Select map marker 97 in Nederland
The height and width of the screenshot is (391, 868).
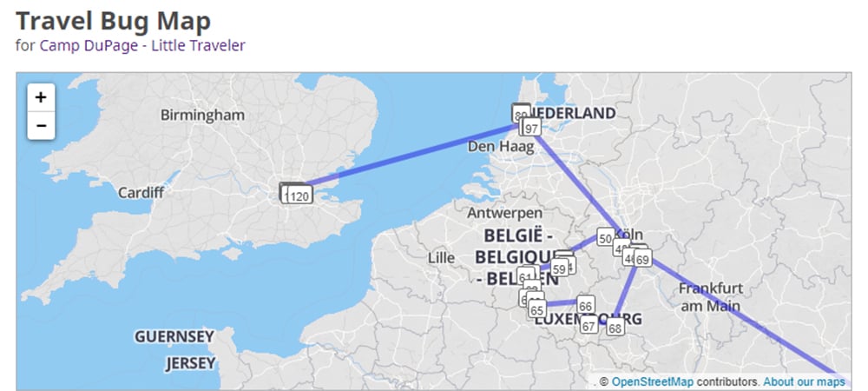(x=532, y=128)
